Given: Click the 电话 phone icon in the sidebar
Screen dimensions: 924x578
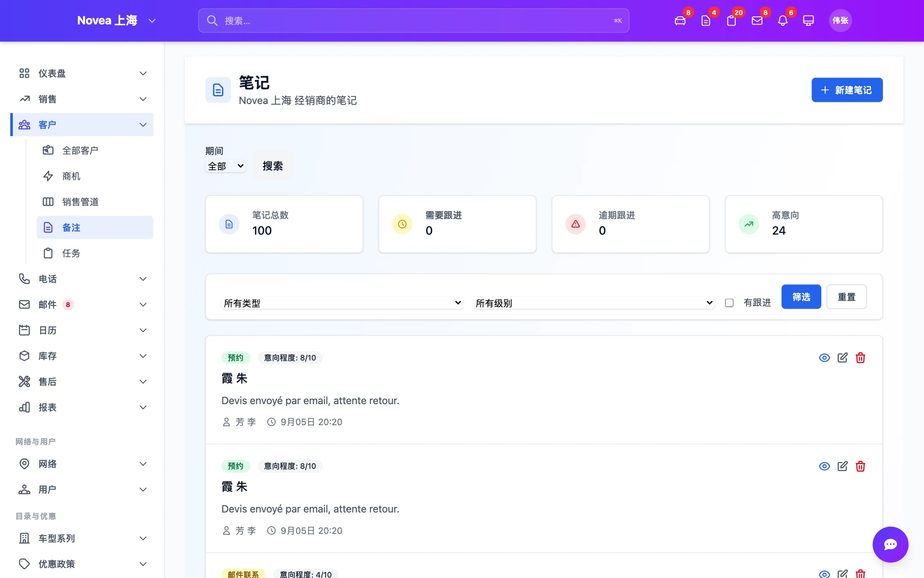Looking at the screenshot, I should tap(24, 279).
